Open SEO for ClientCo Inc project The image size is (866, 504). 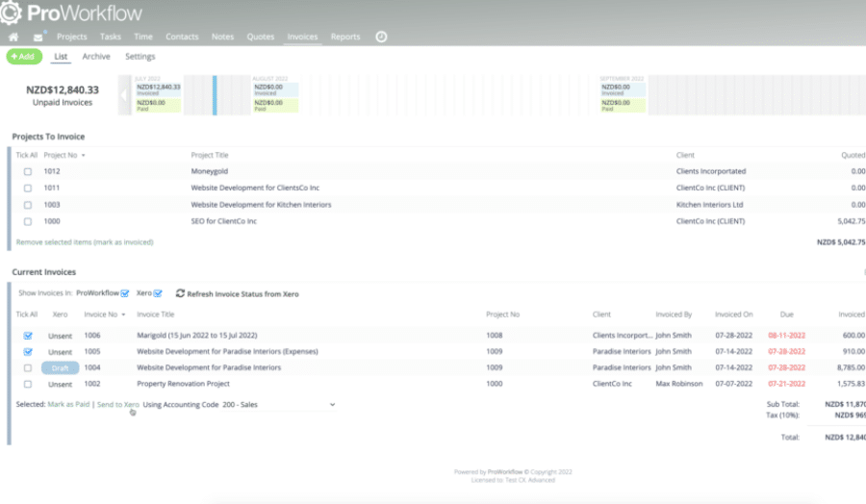[x=223, y=221]
